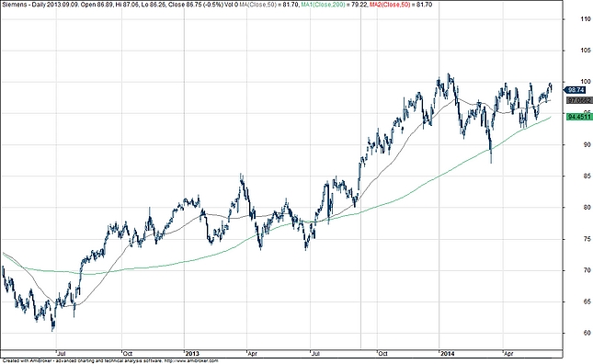The width and height of the screenshot is (593, 364).
Task: Click the 2013 year label on date axis
Action: click(x=192, y=354)
